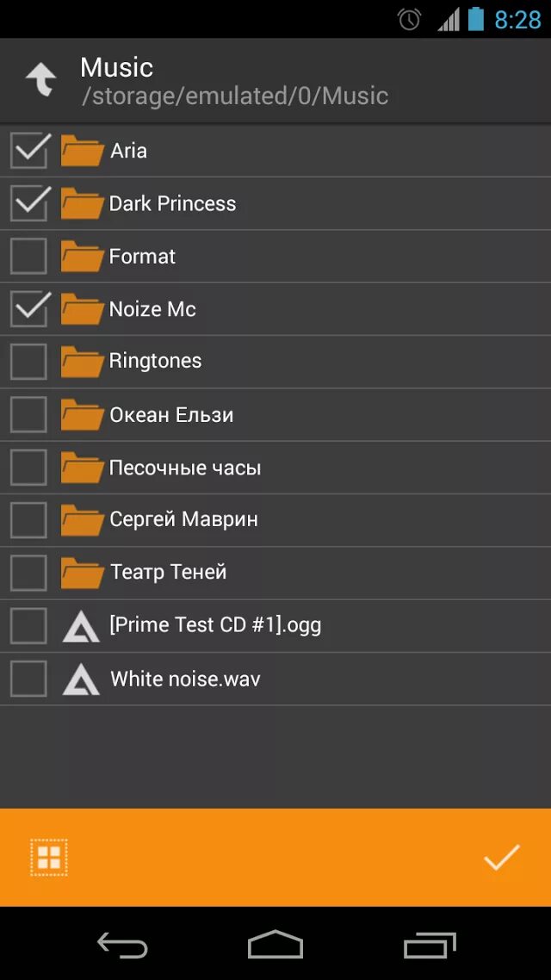Tap the Aria folder icon
This screenshot has width=551, height=980.
point(82,151)
